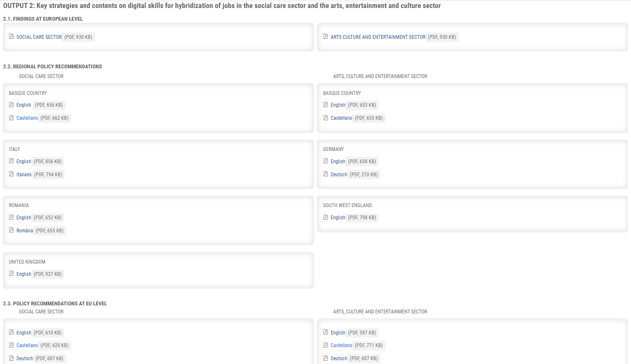
Task: Open Castellano link in arts sector Basque Country
Action: (341, 118)
